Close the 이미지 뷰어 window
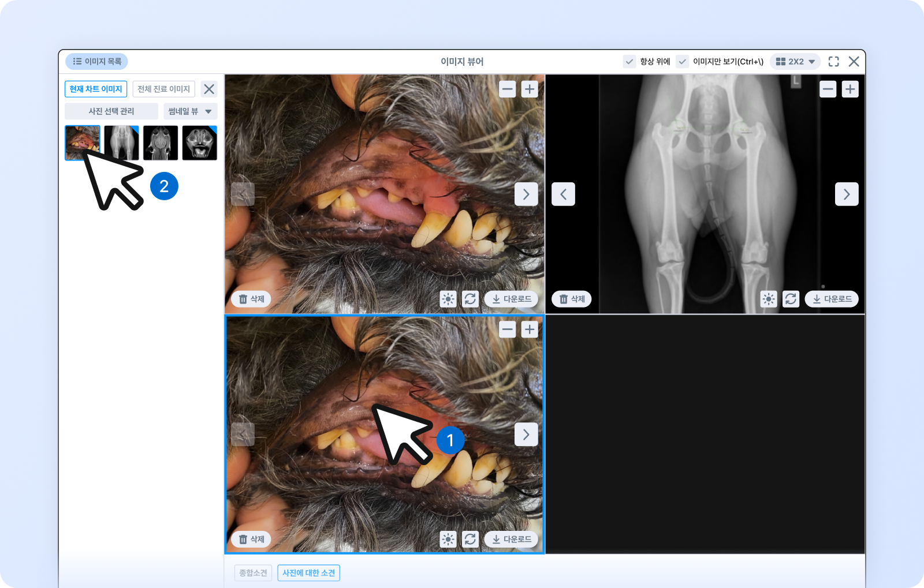The width and height of the screenshot is (924, 588). click(854, 61)
